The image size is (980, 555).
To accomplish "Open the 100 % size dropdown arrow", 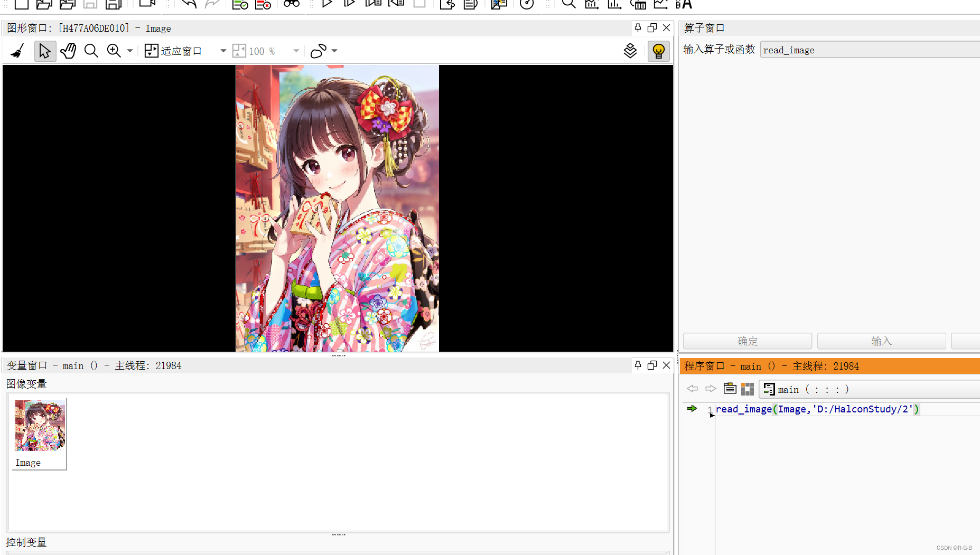I will point(296,51).
